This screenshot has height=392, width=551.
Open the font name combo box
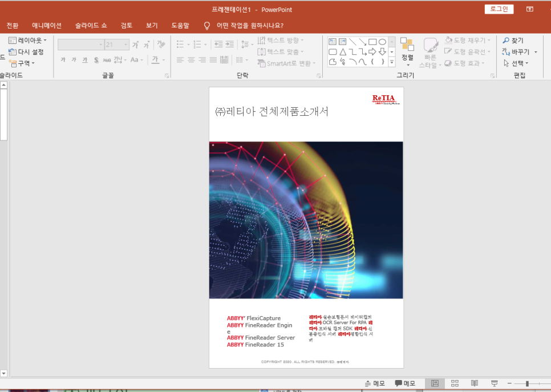pyautogui.click(x=81, y=45)
